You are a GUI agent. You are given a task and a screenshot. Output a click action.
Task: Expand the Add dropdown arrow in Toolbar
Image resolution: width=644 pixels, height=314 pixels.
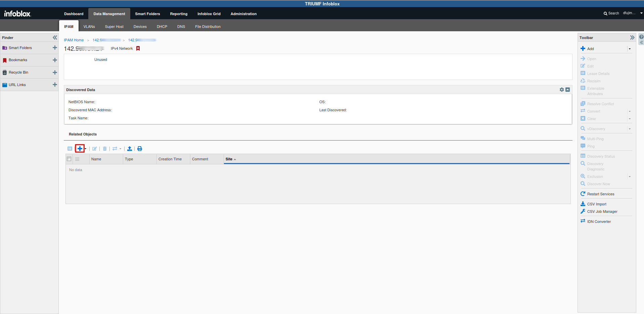pos(630,49)
